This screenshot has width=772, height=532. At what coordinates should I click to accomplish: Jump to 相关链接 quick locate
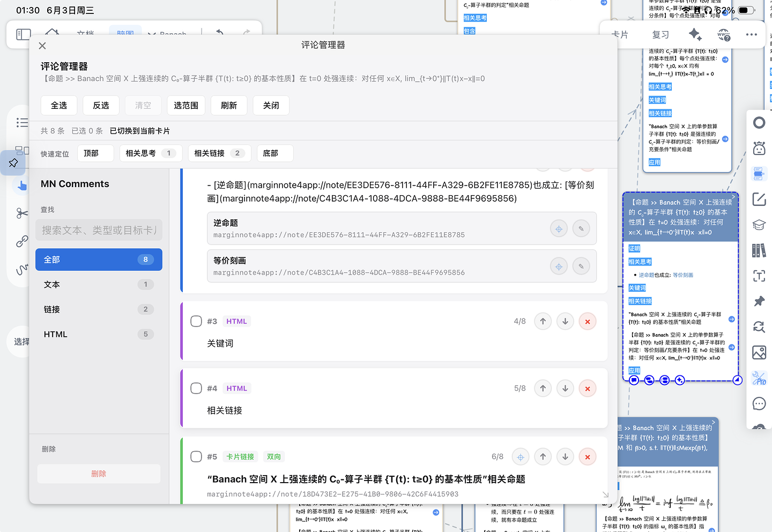tap(219, 153)
